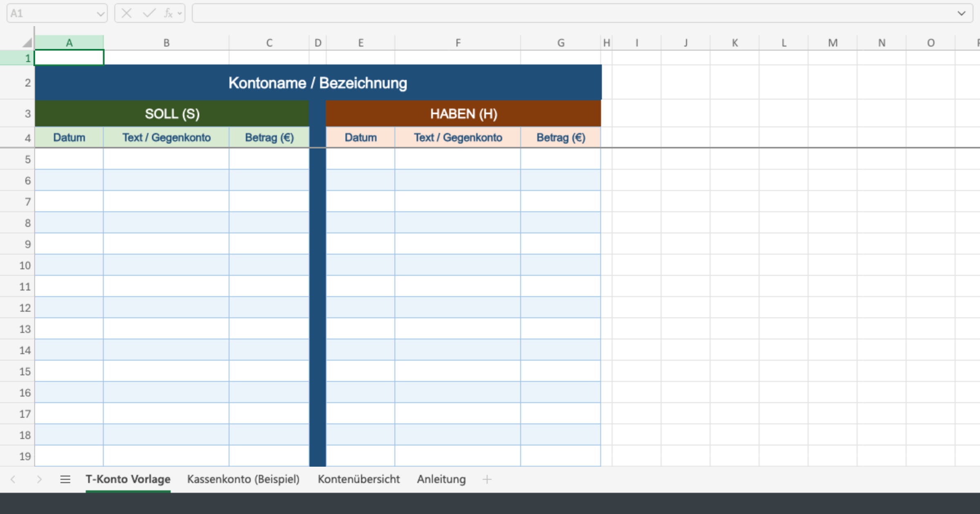980x514 pixels.
Task: Open the Anleitung sheet tab
Action: click(441, 479)
